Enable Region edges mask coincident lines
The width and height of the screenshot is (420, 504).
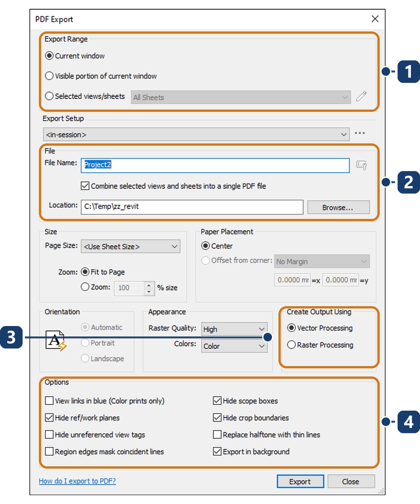(49, 452)
